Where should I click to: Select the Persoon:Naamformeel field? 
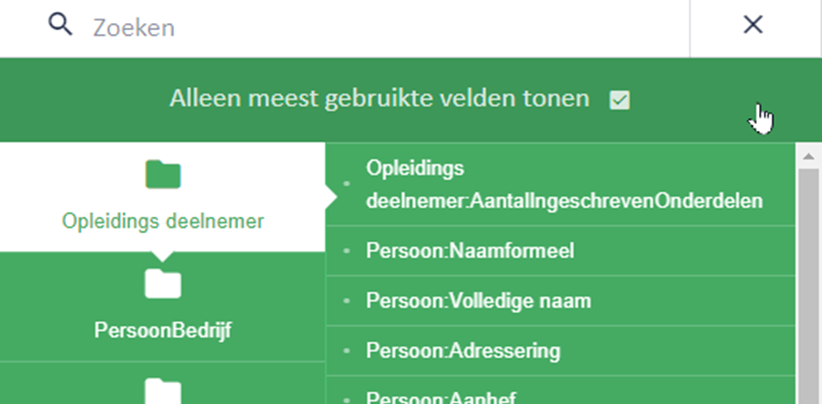pyautogui.click(x=560, y=251)
